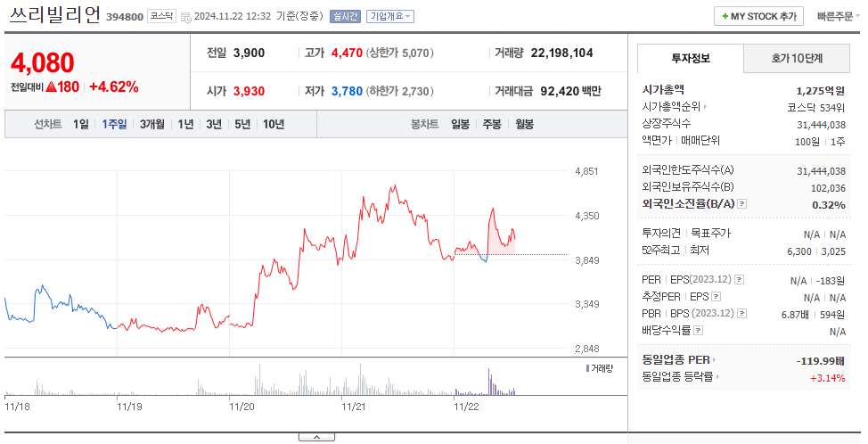Click the 11/18 date marker on chart axis

click(17, 407)
